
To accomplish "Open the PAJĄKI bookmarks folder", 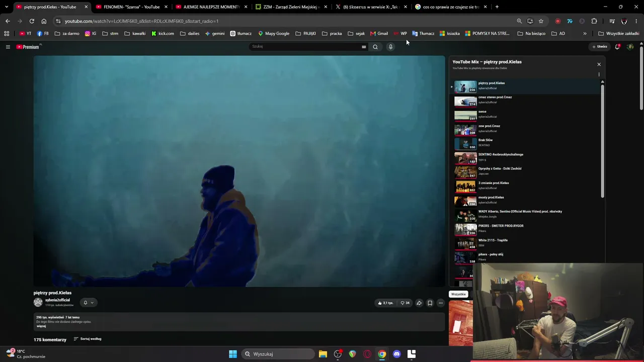I will pyautogui.click(x=306, y=34).
